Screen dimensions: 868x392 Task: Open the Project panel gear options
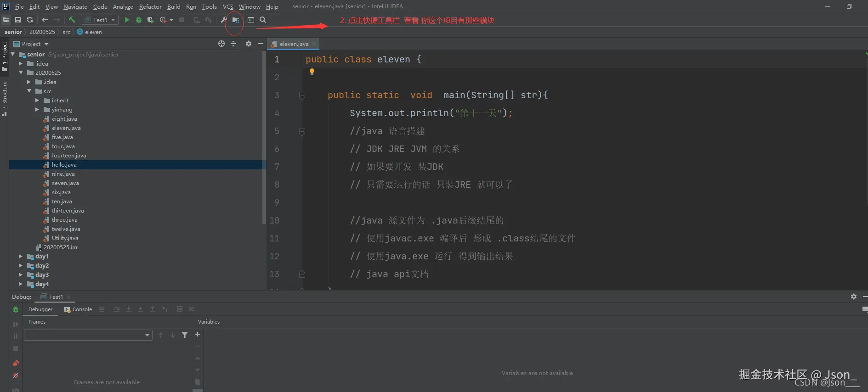(x=249, y=44)
